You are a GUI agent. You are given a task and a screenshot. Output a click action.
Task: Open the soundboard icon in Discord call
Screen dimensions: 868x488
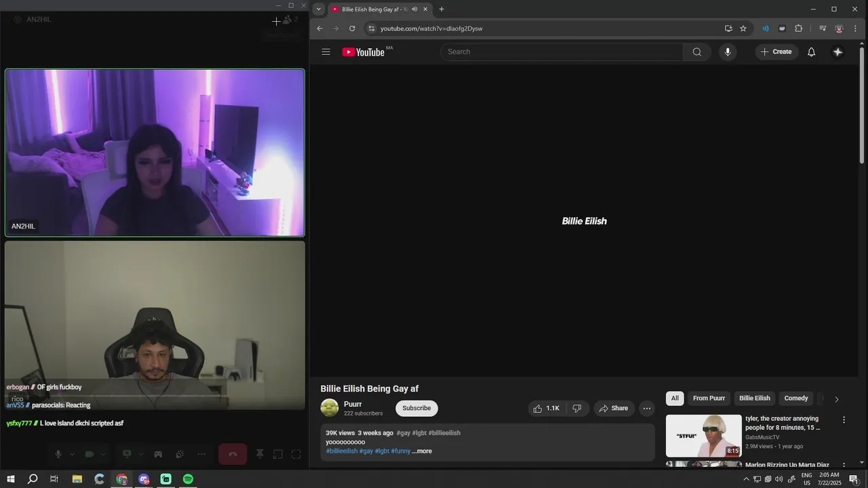pos(180,454)
